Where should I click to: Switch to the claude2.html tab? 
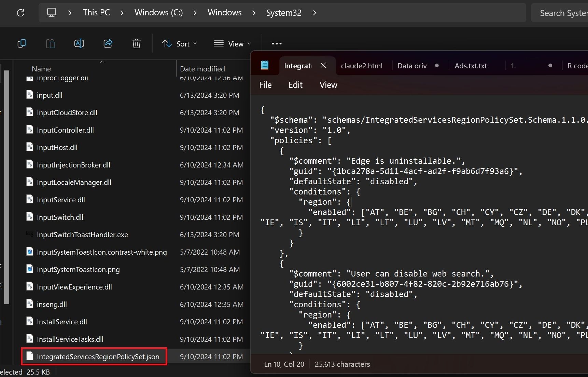tap(362, 66)
